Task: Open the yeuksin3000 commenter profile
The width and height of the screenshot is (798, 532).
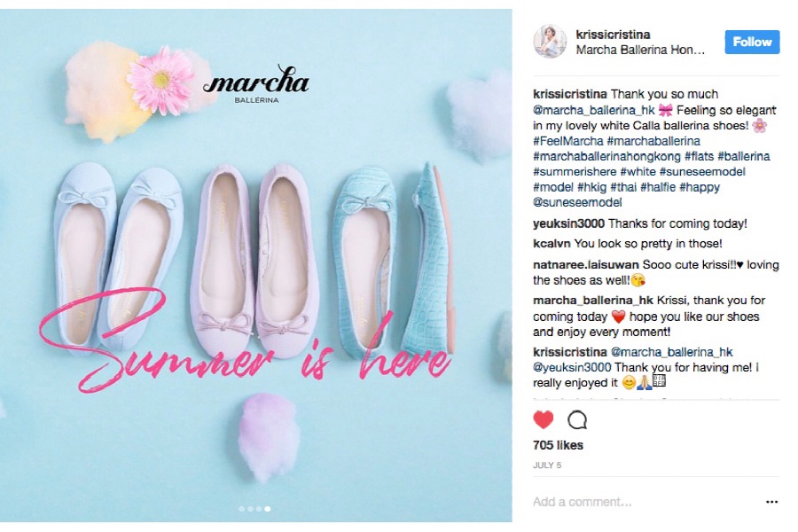Action: pyautogui.click(x=568, y=223)
